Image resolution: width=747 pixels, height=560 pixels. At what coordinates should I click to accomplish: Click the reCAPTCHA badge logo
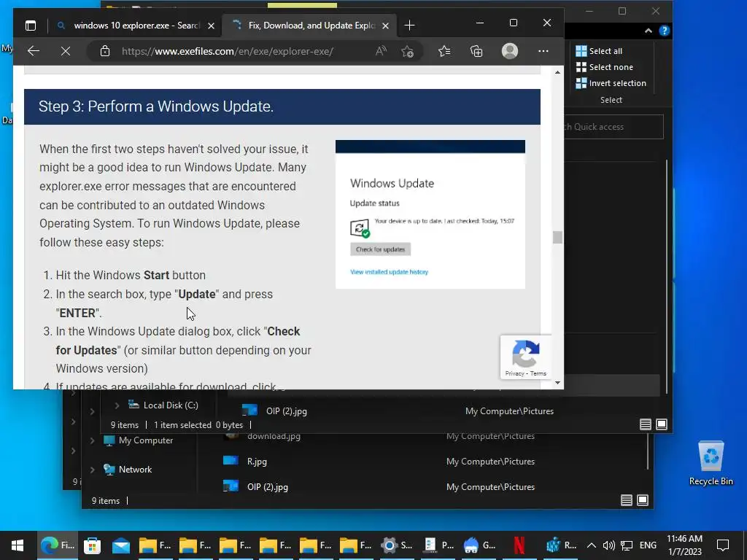(525, 354)
